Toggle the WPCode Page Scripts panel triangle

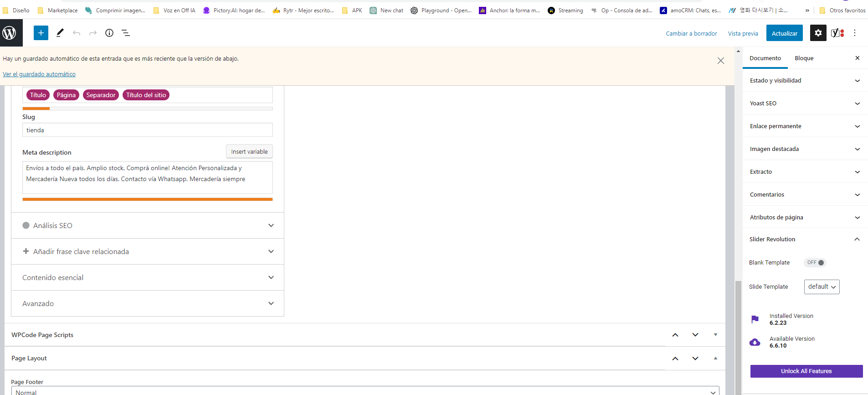715,335
